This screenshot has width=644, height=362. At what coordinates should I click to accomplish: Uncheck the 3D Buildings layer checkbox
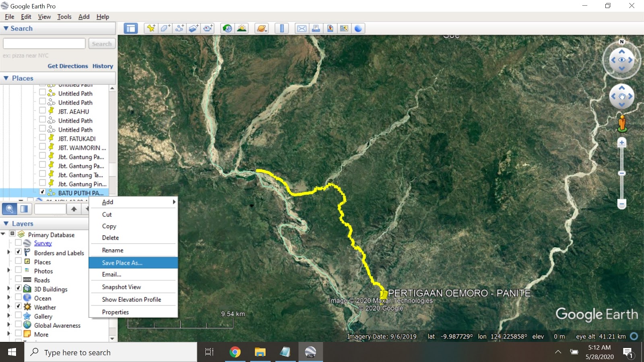(18, 288)
